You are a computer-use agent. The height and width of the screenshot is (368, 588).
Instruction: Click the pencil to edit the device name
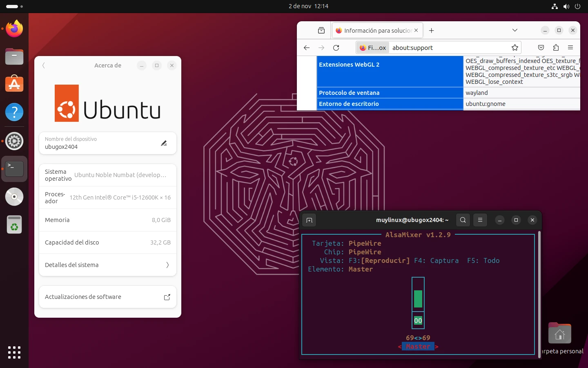pyautogui.click(x=164, y=143)
